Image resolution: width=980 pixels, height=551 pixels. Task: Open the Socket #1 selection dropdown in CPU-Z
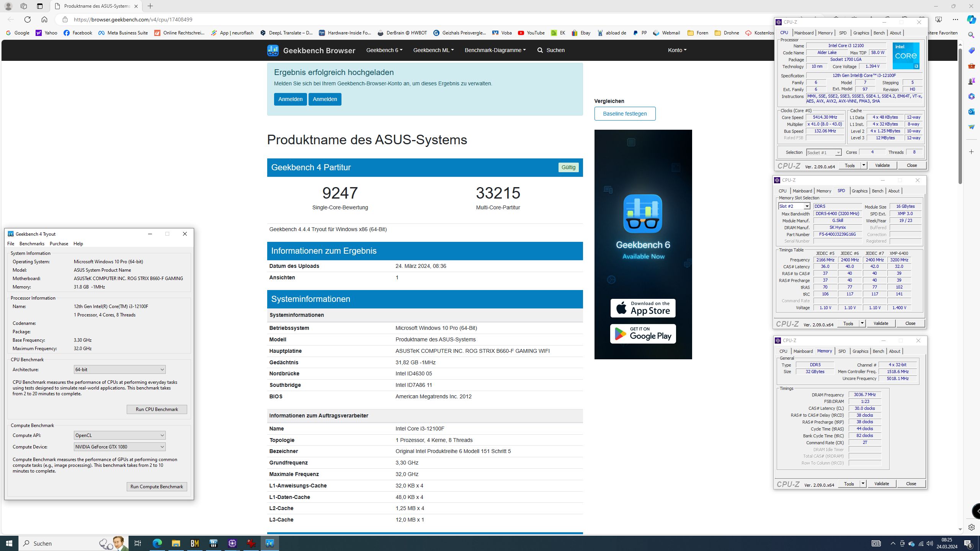pos(823,152)
